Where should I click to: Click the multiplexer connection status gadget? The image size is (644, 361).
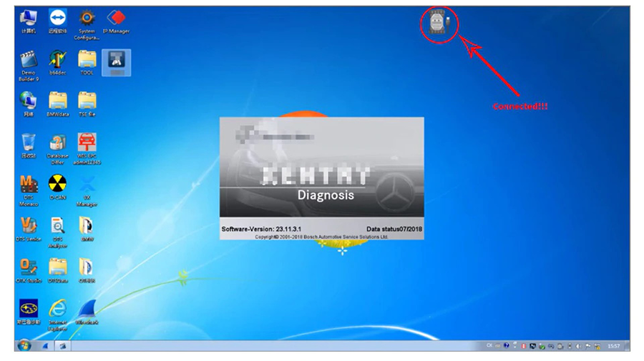point(439,21)
